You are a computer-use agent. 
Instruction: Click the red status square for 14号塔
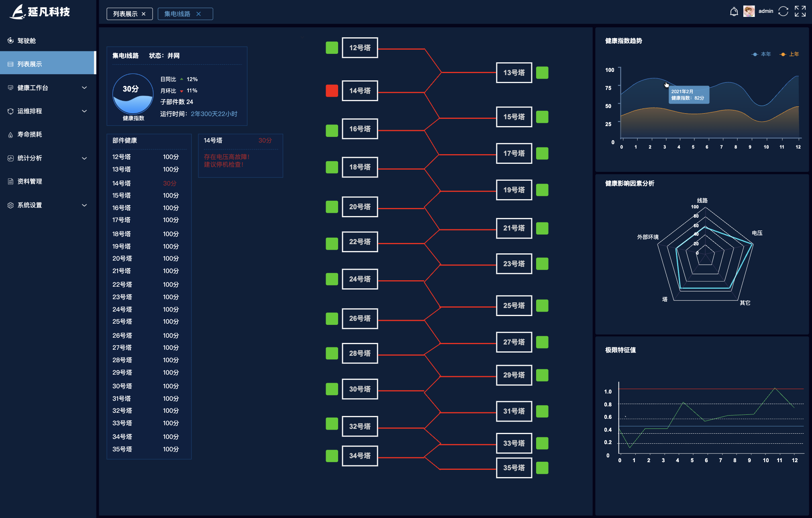pos(332,91)
